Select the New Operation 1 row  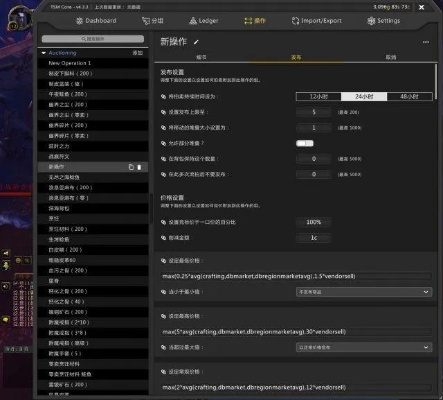click(93, 63)
